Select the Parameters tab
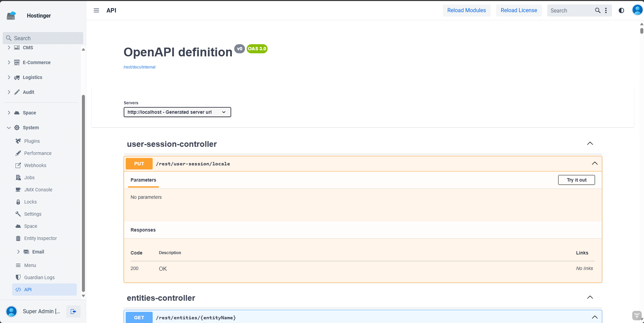Screen dimensions: 644x323 click(x=143, y=180)
